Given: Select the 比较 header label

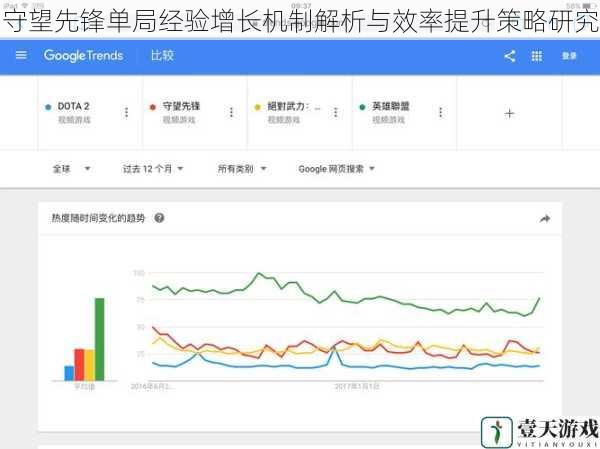Looking at the screenshot, I should 162,56.
